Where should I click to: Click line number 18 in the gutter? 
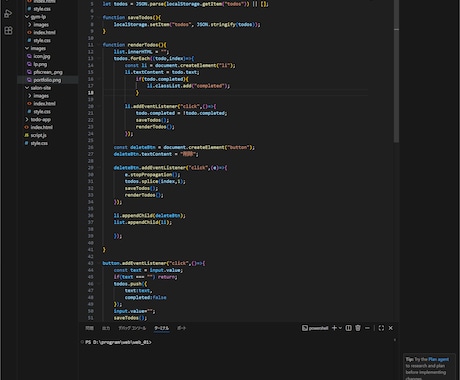click(91, 93)
